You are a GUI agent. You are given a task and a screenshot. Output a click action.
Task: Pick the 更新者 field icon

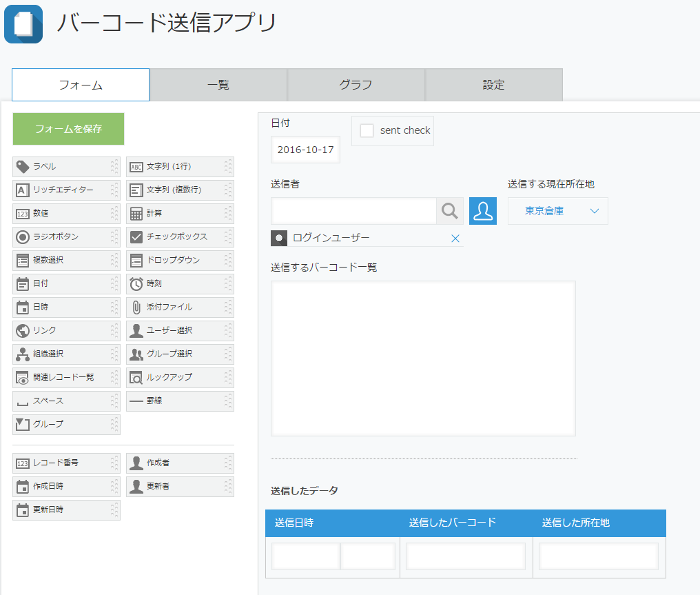point(136,487)
